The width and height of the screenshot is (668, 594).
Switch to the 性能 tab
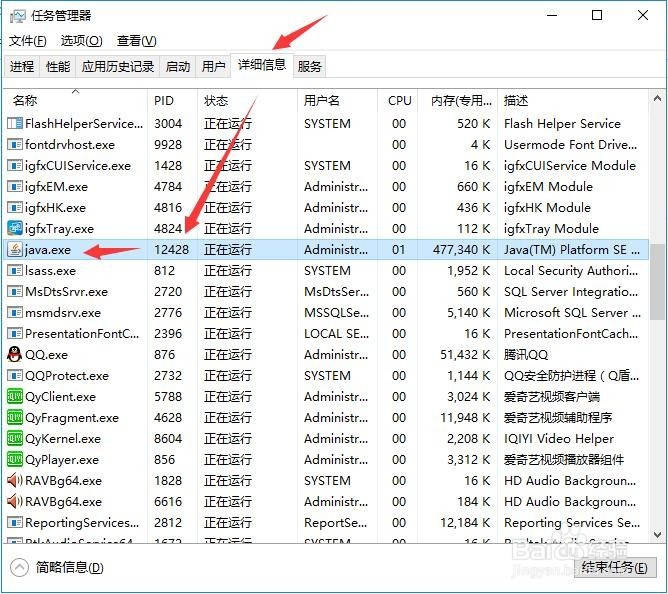tap(58, 66)
